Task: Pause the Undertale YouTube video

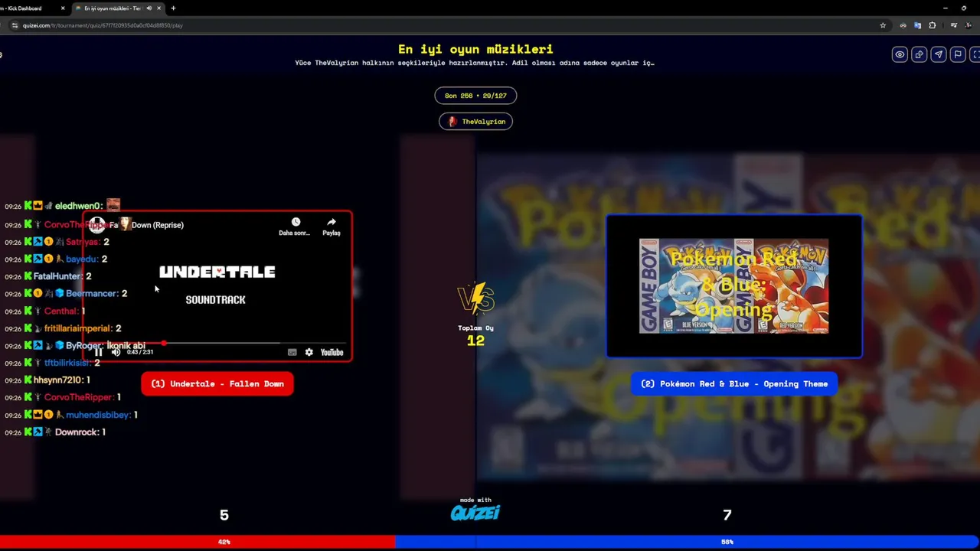Action: pos(98,352)
